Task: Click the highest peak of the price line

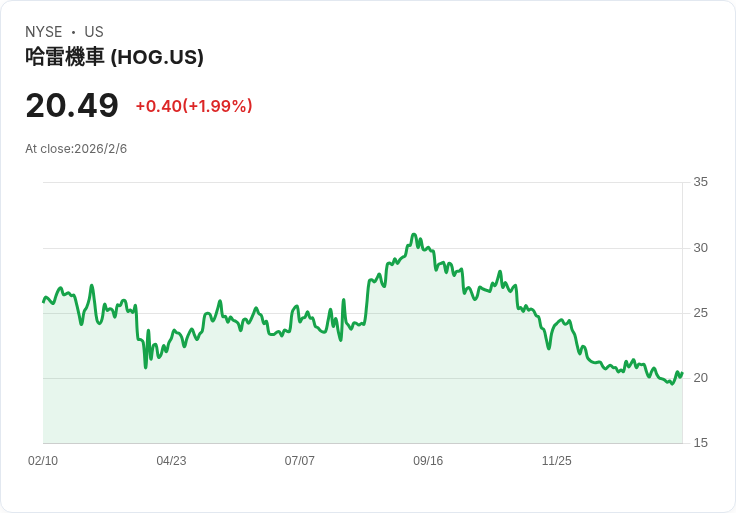Action: coord(413,235)
